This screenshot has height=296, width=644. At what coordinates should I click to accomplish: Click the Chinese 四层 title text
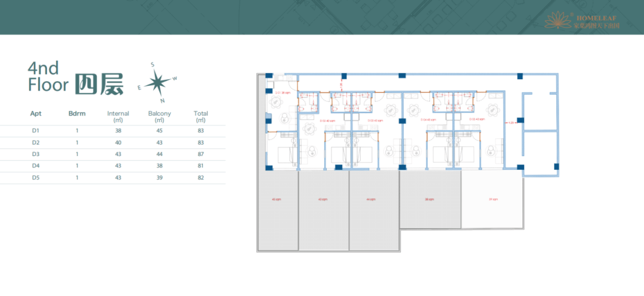[x=99, y=85]
